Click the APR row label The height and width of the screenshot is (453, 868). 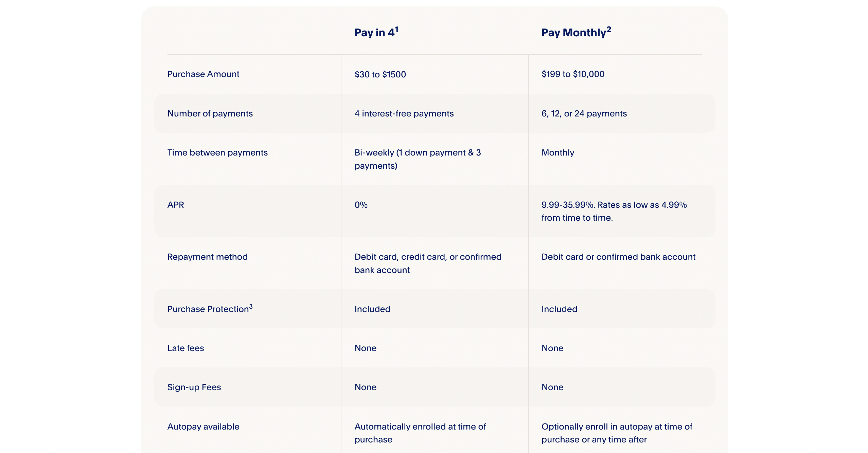pyautogui.click(x=176, y=205)
